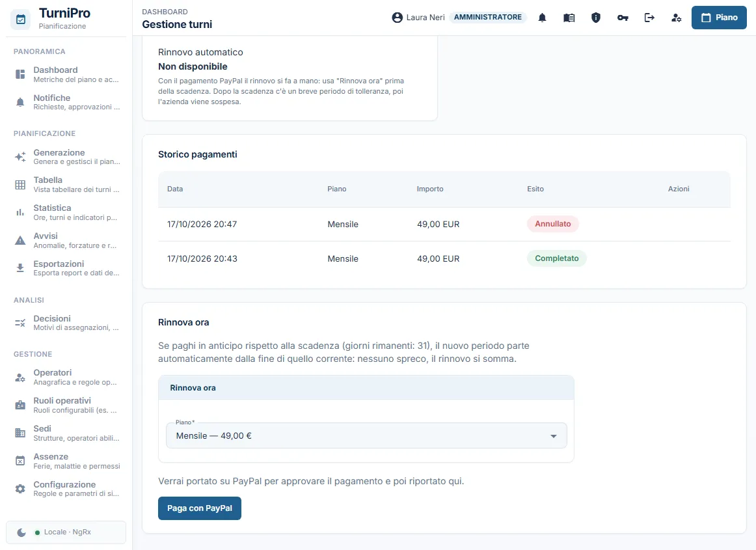Expand the plan dropdown showing Mensile — 49,00 €
Image resolution: width=756 pixels, height=550 pixels.
coord(366,435)
